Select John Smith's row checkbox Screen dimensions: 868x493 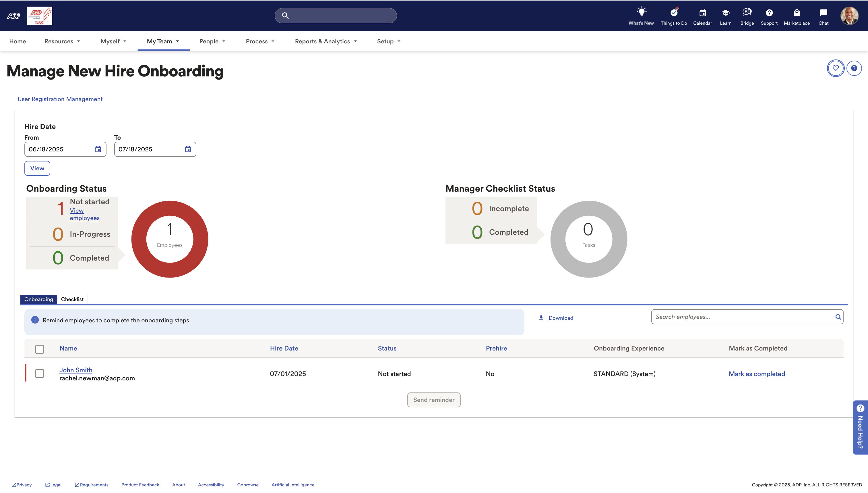tap(40, 373)
